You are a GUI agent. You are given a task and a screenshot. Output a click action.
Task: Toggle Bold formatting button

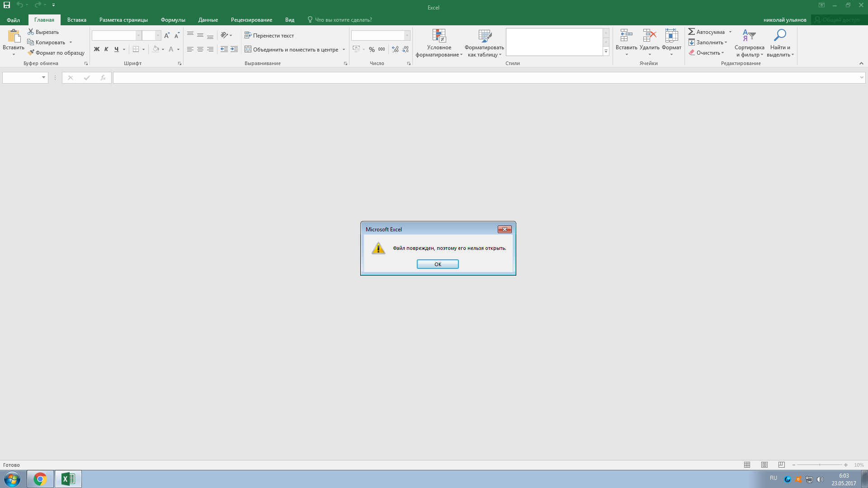(96, 49)
